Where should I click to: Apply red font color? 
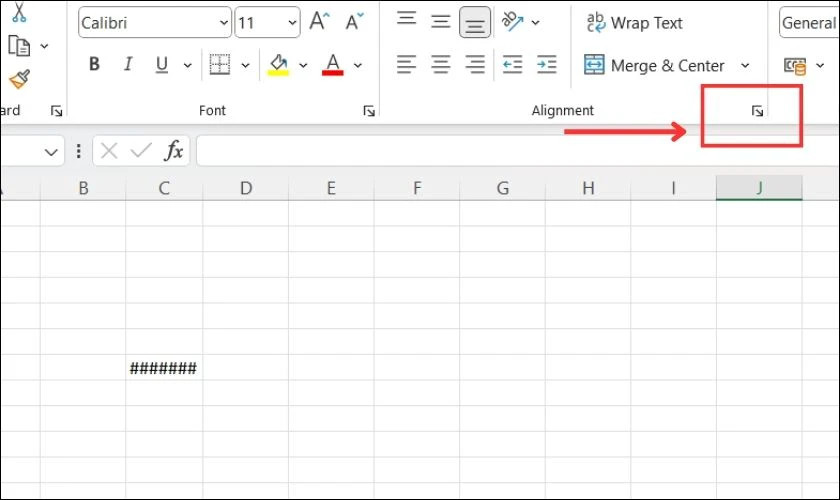point(333,65)
